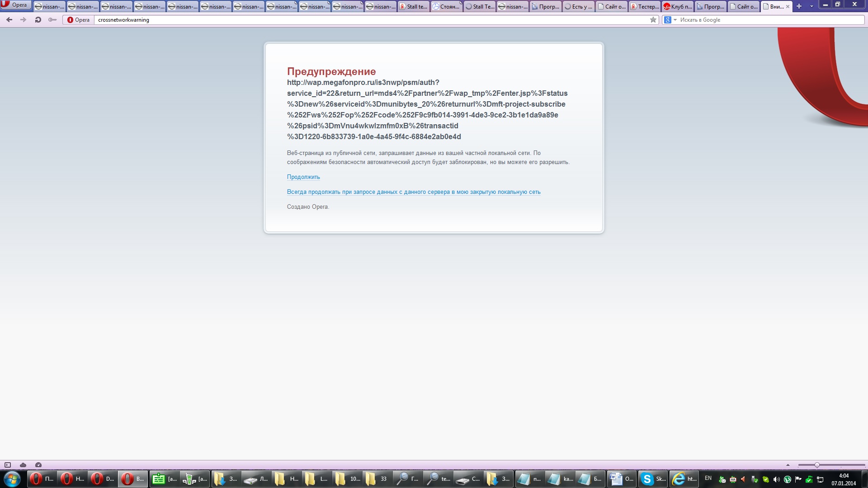
Task: Click the Opera Turbo speedometer icon
Action: (38, 465)
